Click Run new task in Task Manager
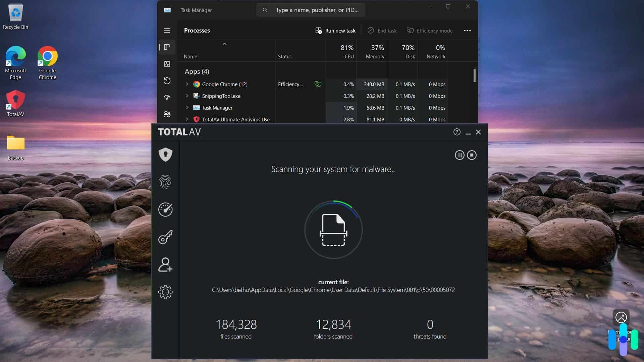Viewport: 644px width, 362px height. (335, 31)
